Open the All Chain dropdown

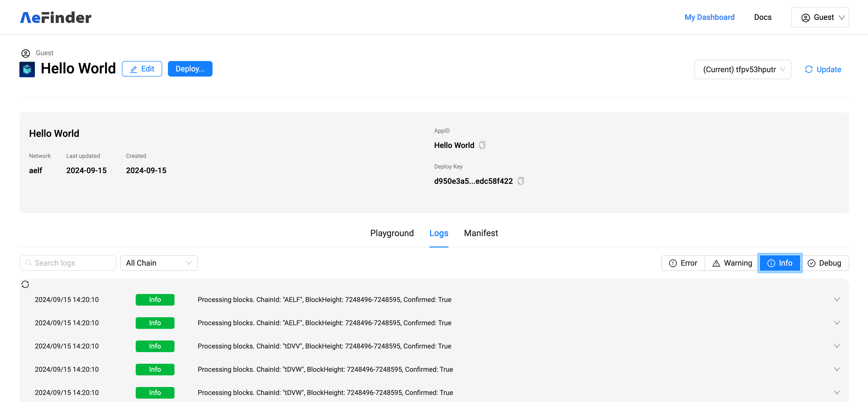tap(159, 263)
